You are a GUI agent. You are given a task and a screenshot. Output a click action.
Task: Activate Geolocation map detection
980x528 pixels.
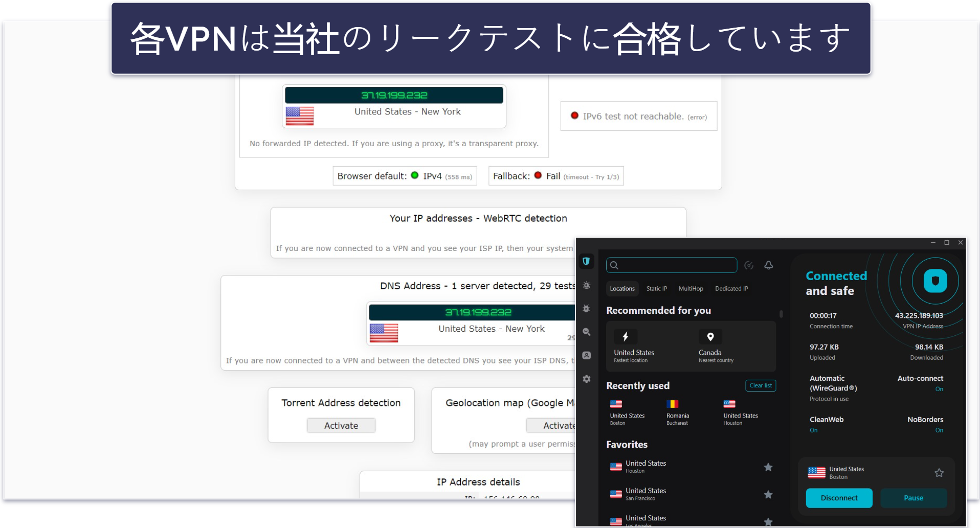[551, 425]
